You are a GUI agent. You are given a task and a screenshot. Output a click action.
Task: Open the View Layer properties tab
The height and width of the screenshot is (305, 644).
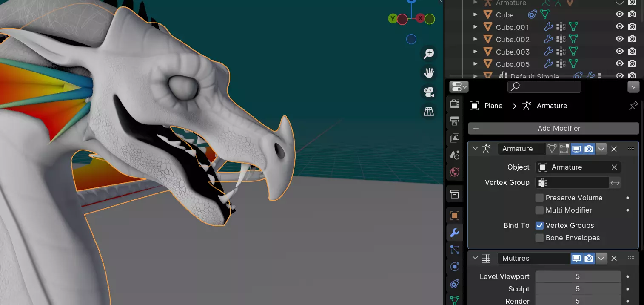pos(455,138)
